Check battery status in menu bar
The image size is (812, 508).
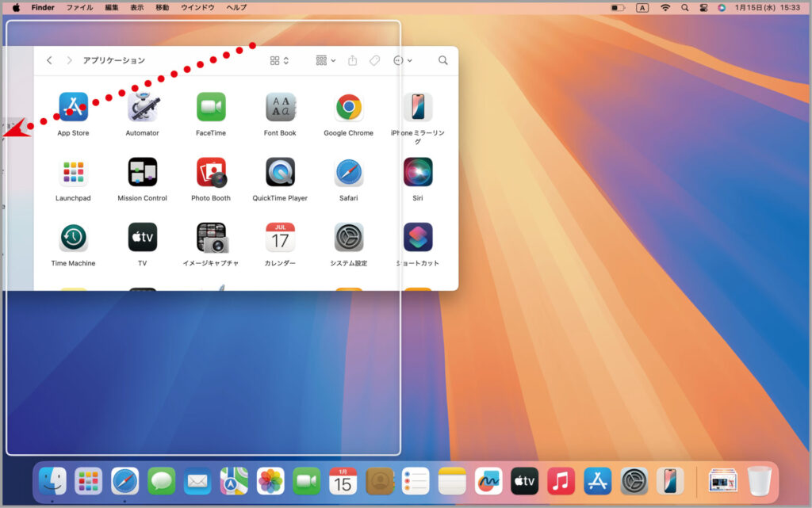point(618,8)
